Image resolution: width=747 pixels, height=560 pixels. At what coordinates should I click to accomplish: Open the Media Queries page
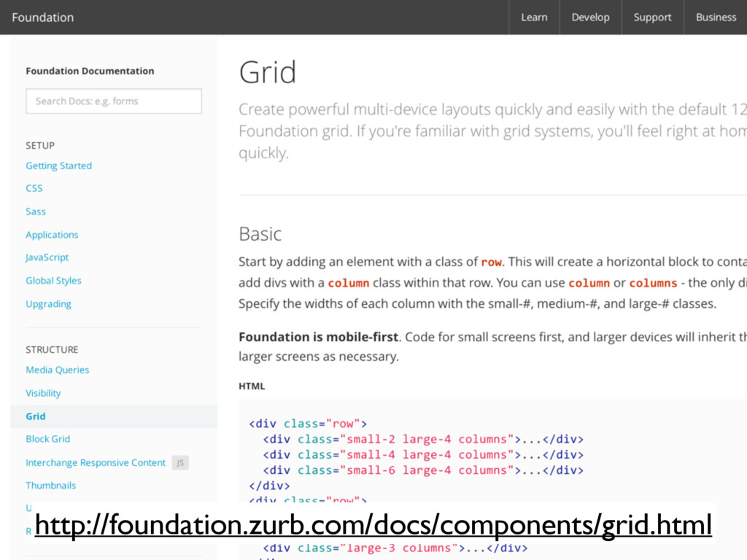57,370
